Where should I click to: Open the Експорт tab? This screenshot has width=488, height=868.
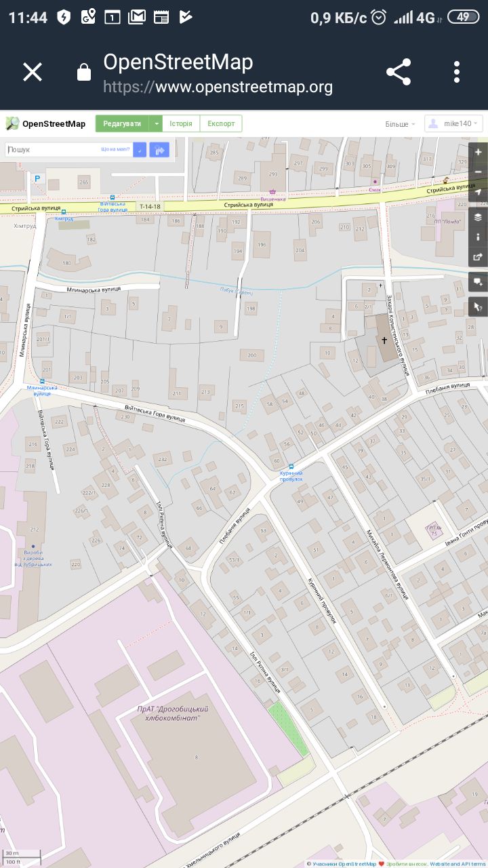click(221, 123)
